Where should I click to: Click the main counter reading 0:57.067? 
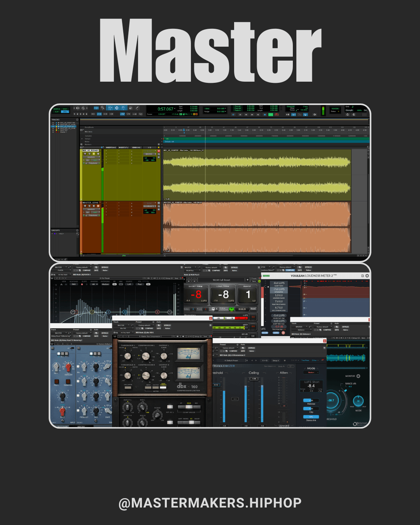tap(165, 109)
